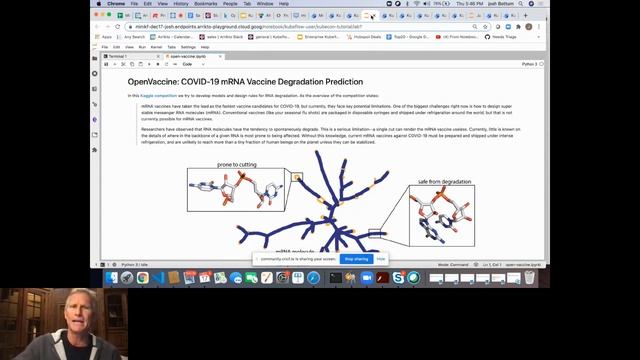Restart and run all with fast-forward icon

tap(175, 64)
